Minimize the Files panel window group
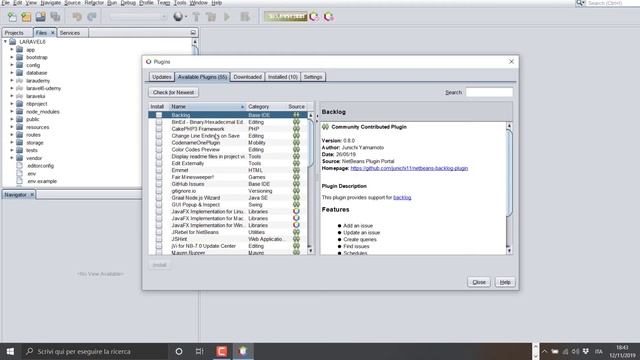The image size is (640, 360). pos(193,33)
